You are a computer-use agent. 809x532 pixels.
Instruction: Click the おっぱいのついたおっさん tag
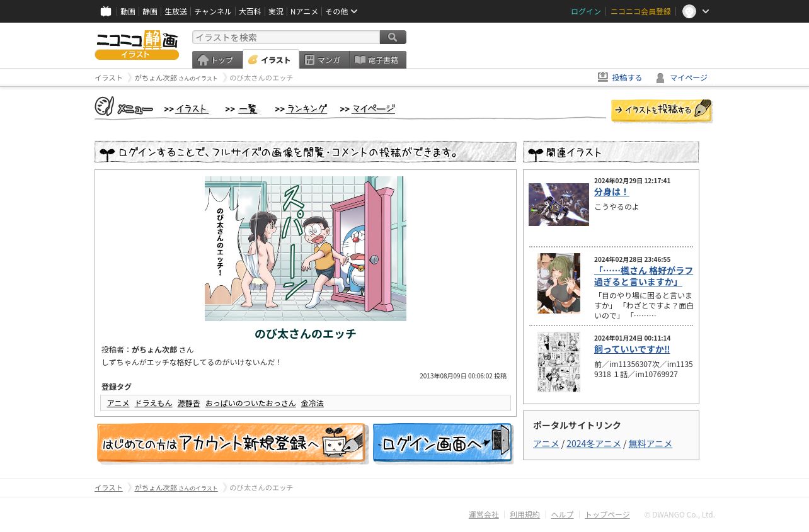tap(251, 403)
